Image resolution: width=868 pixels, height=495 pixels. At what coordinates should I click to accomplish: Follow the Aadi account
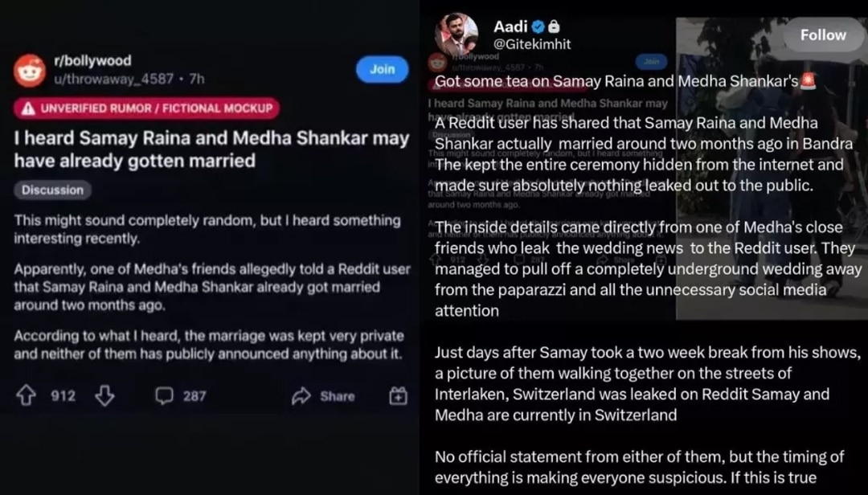click(823, 35)
